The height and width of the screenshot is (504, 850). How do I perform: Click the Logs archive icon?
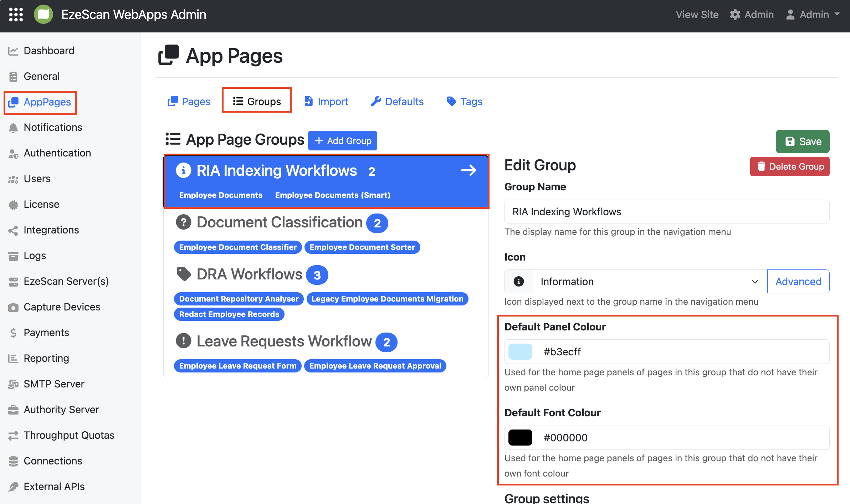pyautogui.click(x=13, y=256)
